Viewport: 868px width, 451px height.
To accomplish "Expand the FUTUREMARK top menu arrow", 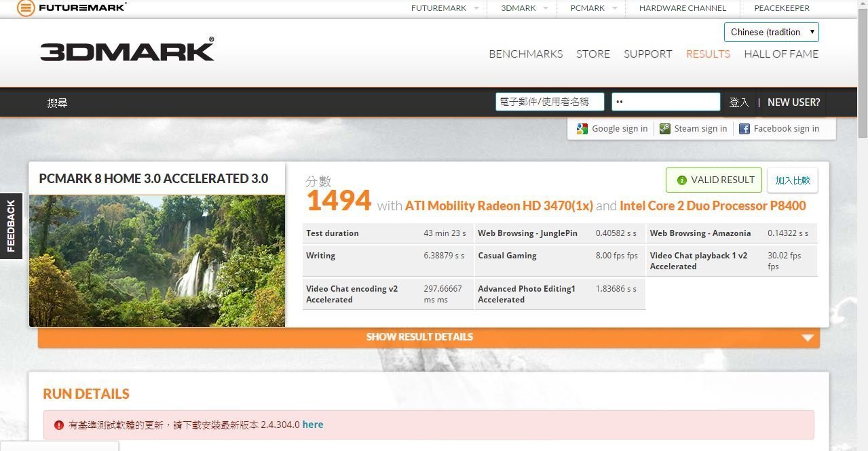I will tap(476, 8).
